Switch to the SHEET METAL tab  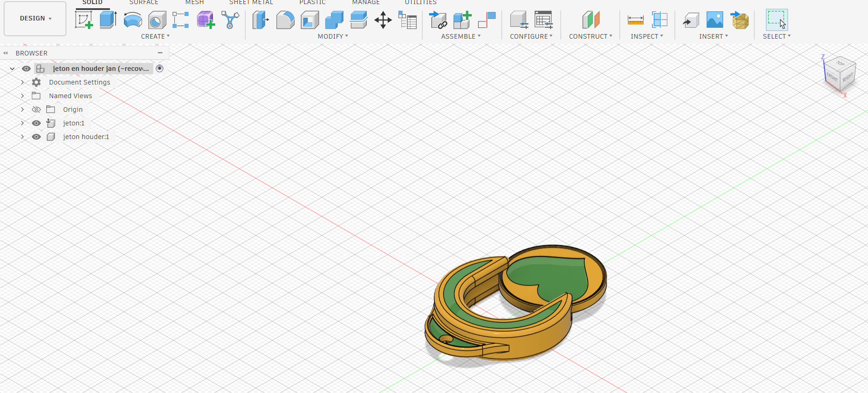coord(251,3)
